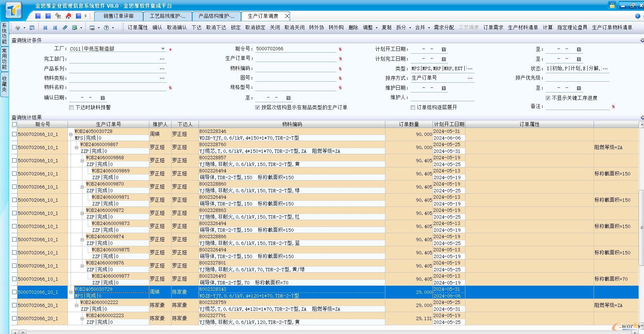Close the 生产订单调度 tab with X
Screen dimensions: 644x334
[x=287, y=16]
